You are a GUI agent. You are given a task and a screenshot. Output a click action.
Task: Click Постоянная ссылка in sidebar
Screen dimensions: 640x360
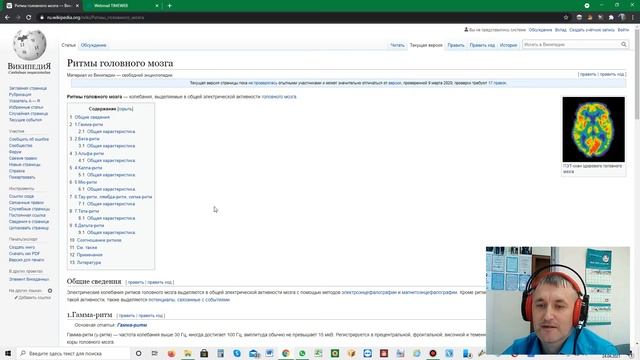[27, 215]
